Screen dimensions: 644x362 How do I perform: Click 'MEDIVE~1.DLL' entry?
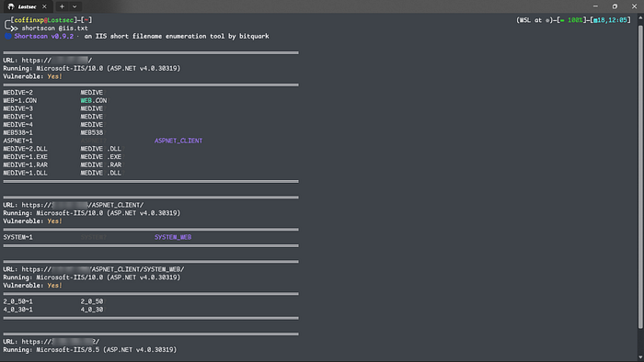point(25,173)
